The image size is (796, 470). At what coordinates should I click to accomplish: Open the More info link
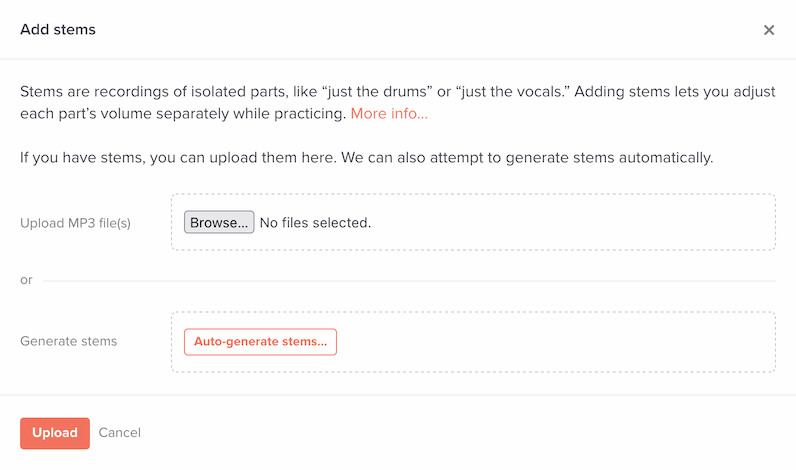pos(389,114)
